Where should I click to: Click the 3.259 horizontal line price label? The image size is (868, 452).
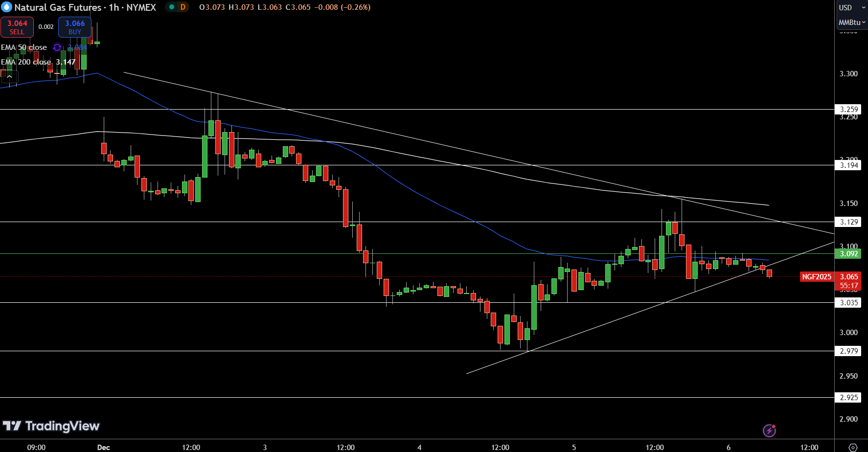[848, 110]
